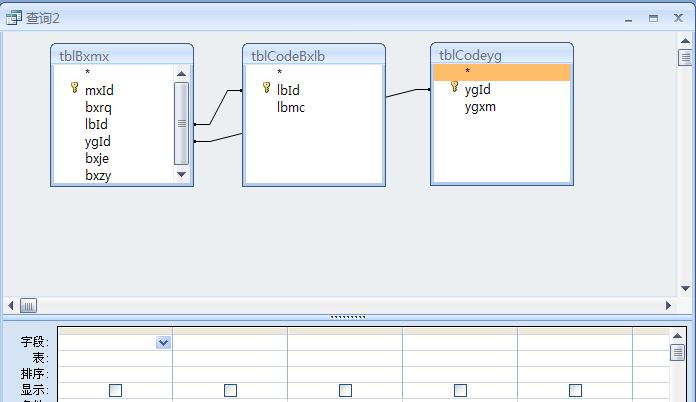
Task: Select the bxzy field in tblBxmx
Action: point(98,175)
